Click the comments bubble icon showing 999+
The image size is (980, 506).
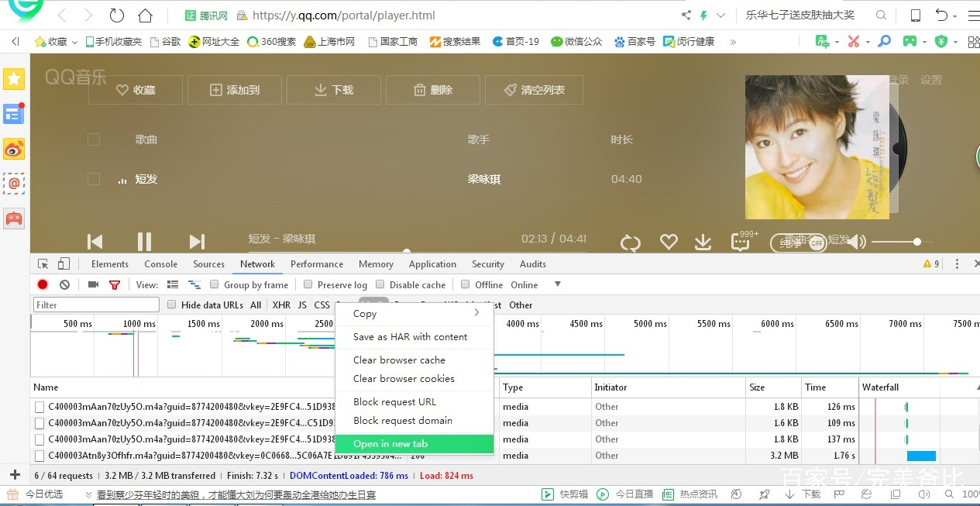(739, 242)
